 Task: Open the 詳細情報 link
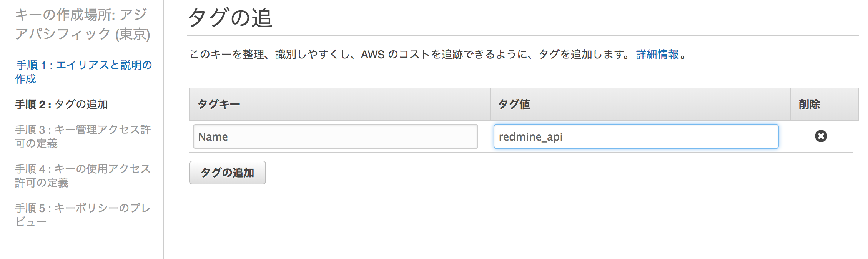(657, 54)
